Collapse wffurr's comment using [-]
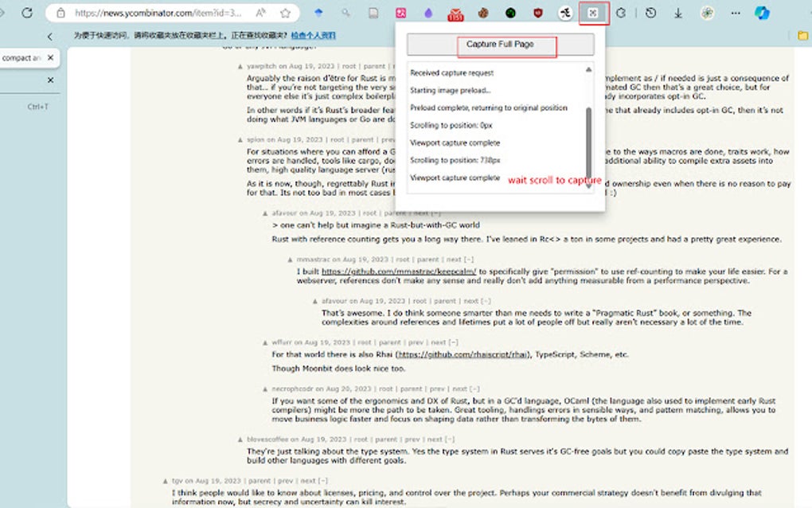Viewport: 812px width, 508px height. [454, 341]
